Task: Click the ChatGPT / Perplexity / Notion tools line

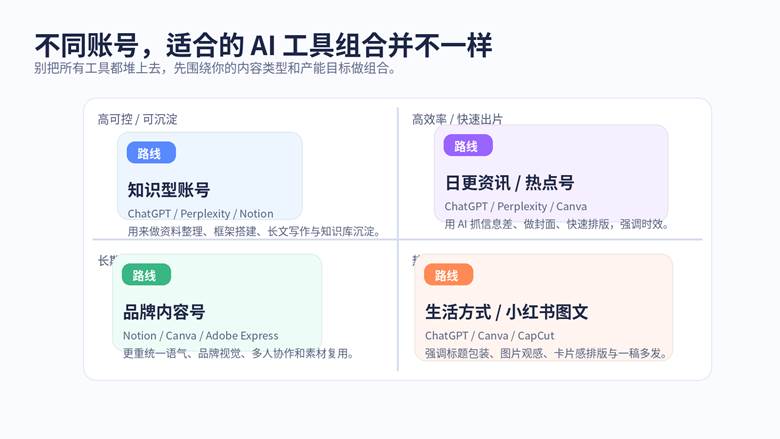Action: pyautogui.click(x=200, y=214)
